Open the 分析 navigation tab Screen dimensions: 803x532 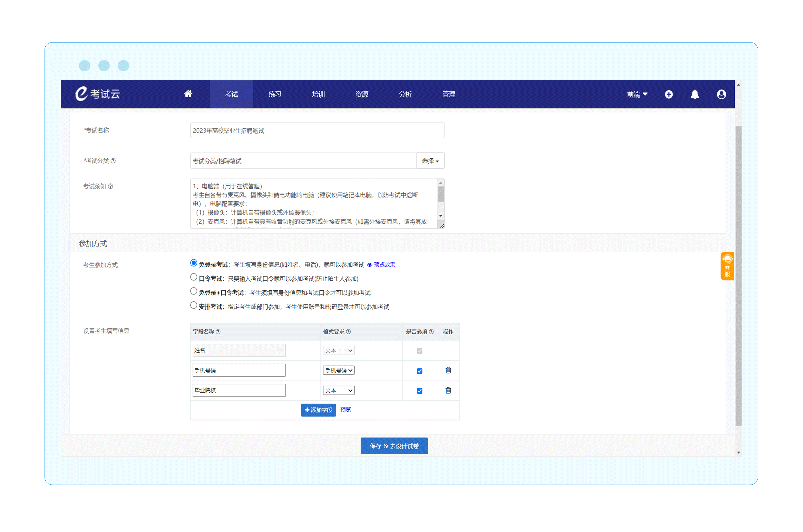point(405,94)
